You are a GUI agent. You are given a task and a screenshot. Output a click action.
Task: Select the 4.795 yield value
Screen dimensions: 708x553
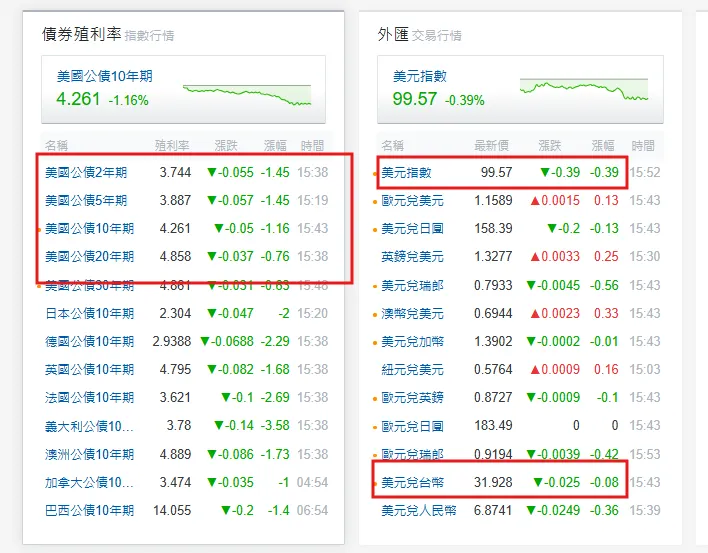(175, 369)
